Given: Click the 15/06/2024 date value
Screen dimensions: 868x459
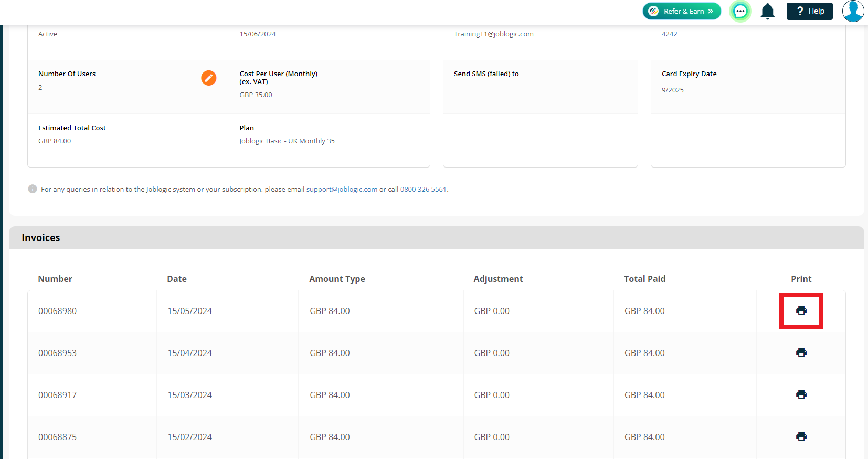Looking at the screenshot, I should [x=258, y=34].
